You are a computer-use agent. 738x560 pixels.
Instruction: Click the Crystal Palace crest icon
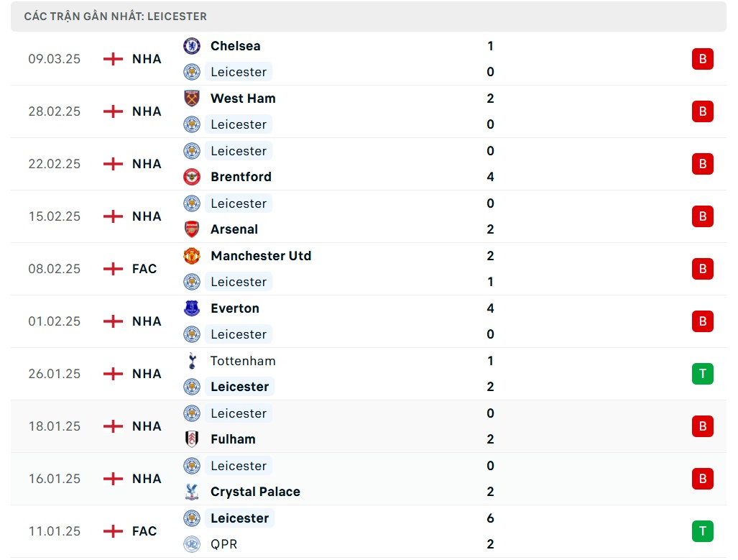(x=192, y=492)
